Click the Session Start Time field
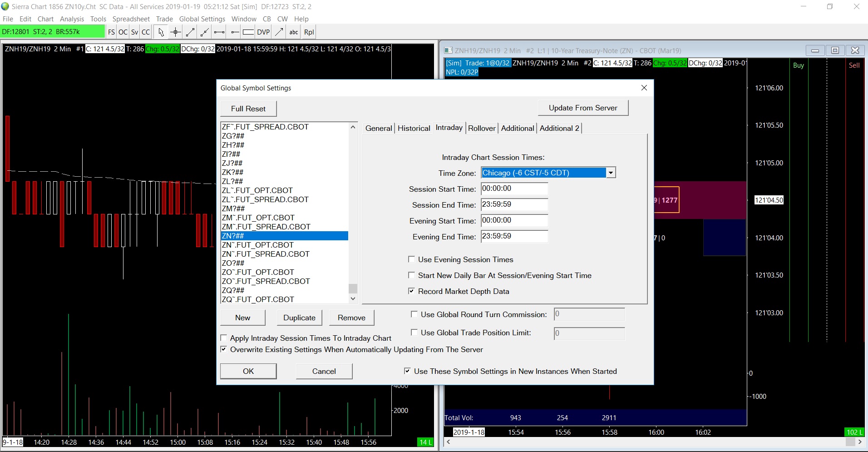The image size is (868, 452). (x=514, y=189)
